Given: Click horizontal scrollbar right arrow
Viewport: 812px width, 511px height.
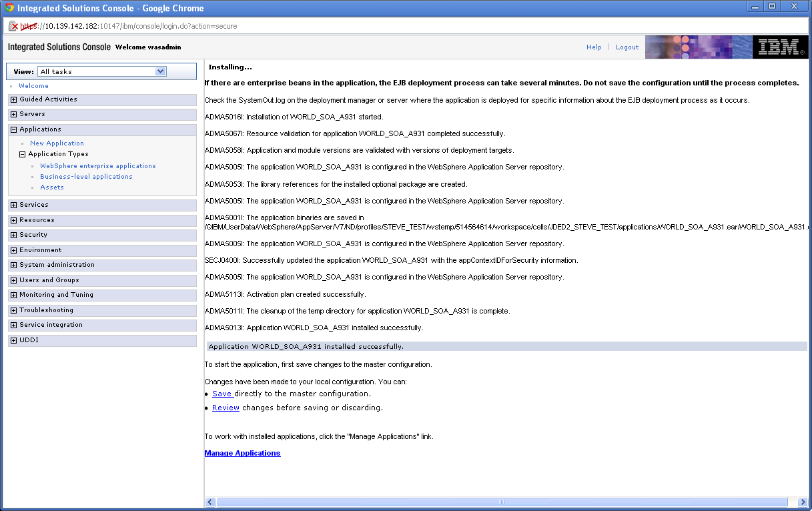Looking at the screenshot, I should (803, 502).
